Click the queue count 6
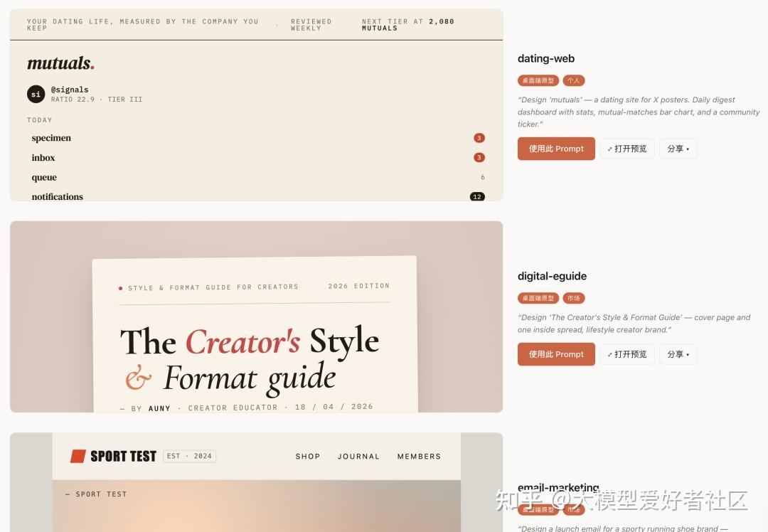 (x=482, y=177)
